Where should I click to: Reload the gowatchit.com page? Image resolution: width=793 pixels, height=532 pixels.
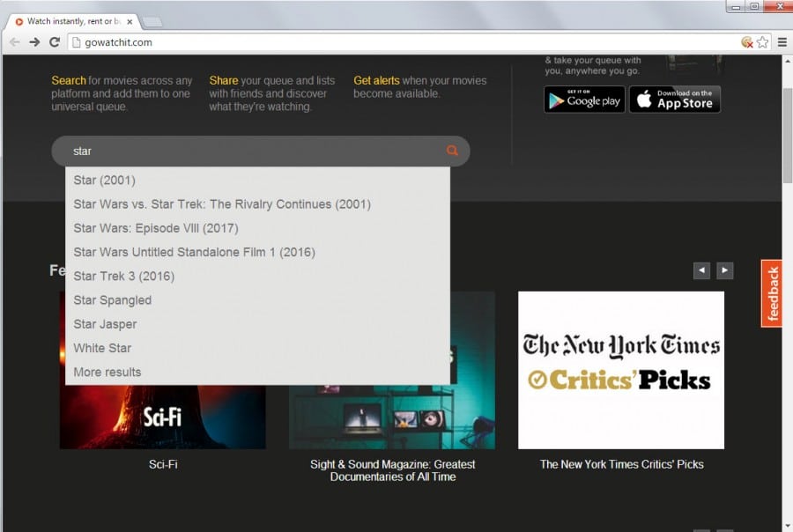click(56, 41)
